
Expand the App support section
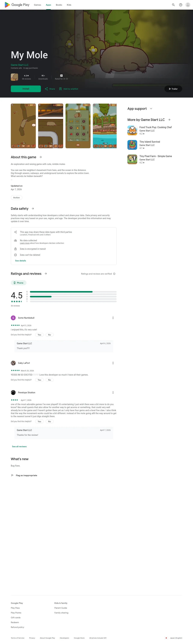(x=140, y=109)
